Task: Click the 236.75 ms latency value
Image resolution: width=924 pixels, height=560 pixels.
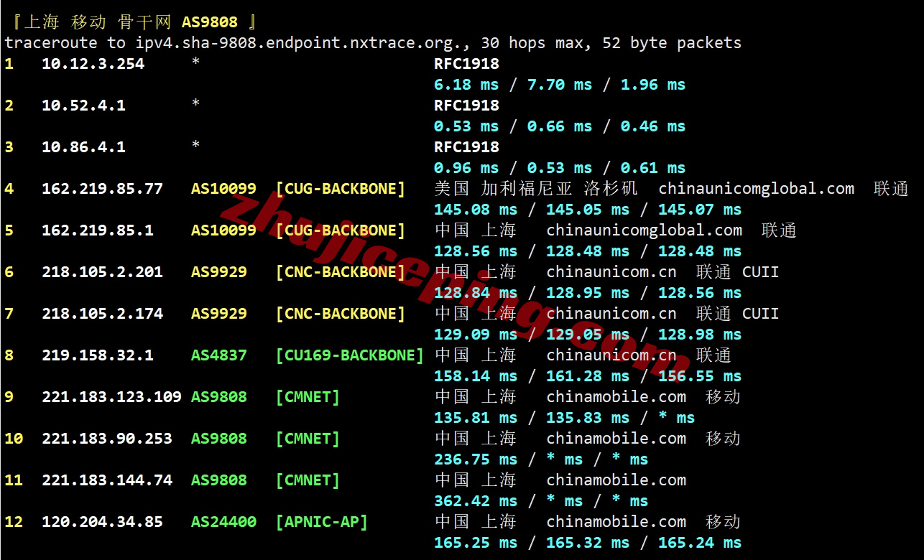Action: coord(476,459)
